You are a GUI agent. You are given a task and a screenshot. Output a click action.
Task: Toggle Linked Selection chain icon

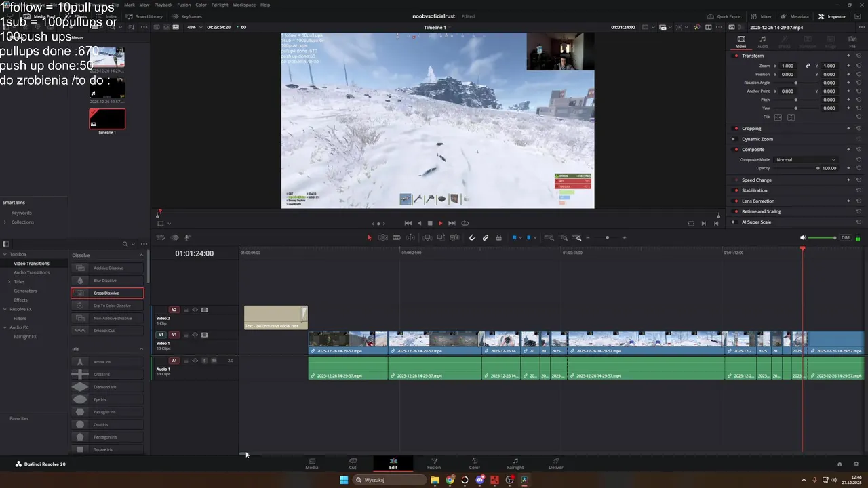(x=486, y=238)
